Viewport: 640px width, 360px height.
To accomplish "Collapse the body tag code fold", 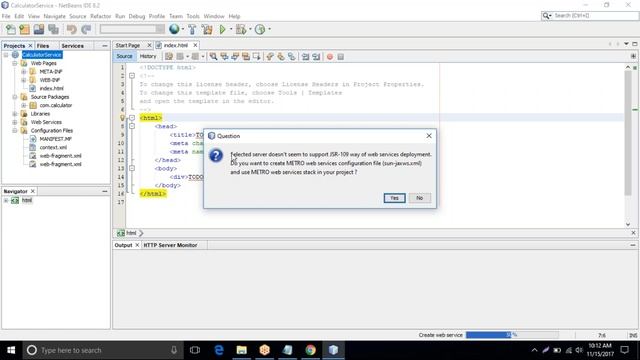I will click(132, 168).
